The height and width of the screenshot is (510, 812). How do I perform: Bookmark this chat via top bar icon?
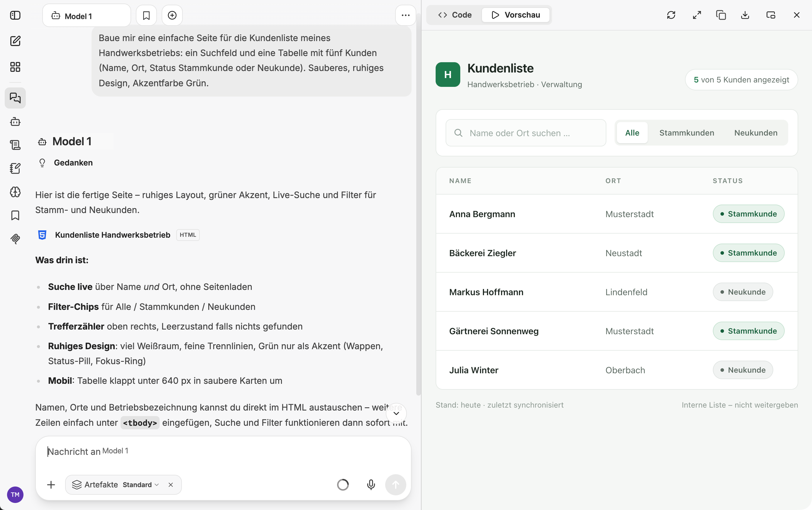(x=146, y=15)
